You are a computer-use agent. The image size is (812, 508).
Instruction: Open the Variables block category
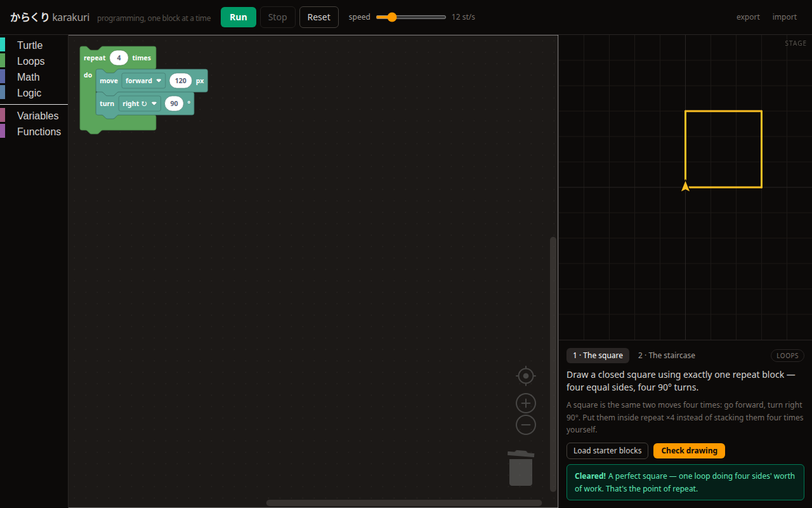(34, 116)
